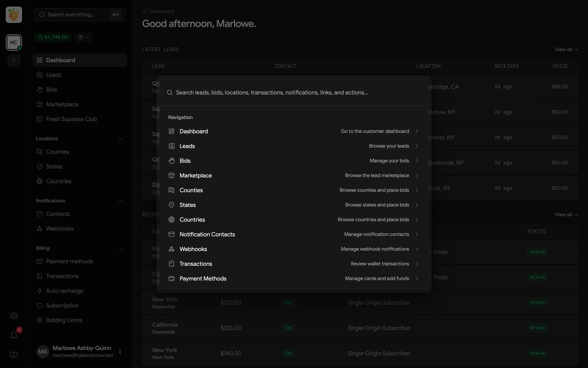The image size is (588, 368).
Task: Select Counties in command palette
Action: (x=294, y=190)
